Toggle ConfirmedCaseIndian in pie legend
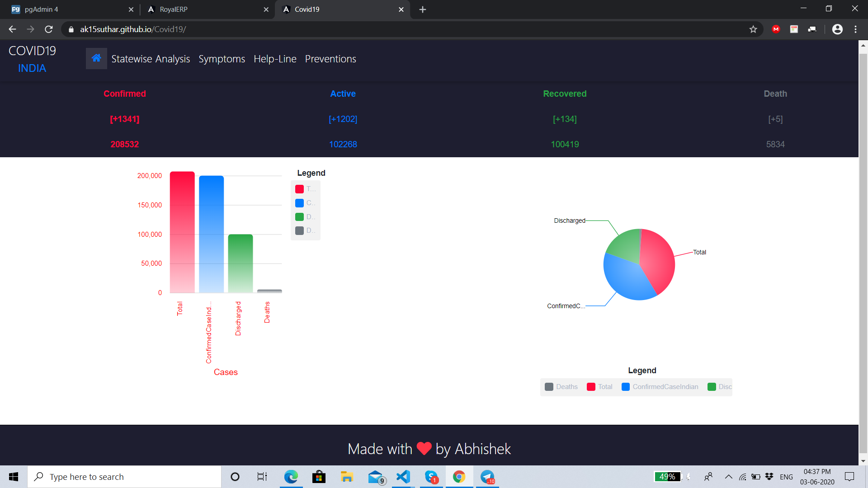Screen dimensions: 868x488 (x=660, y=387)
